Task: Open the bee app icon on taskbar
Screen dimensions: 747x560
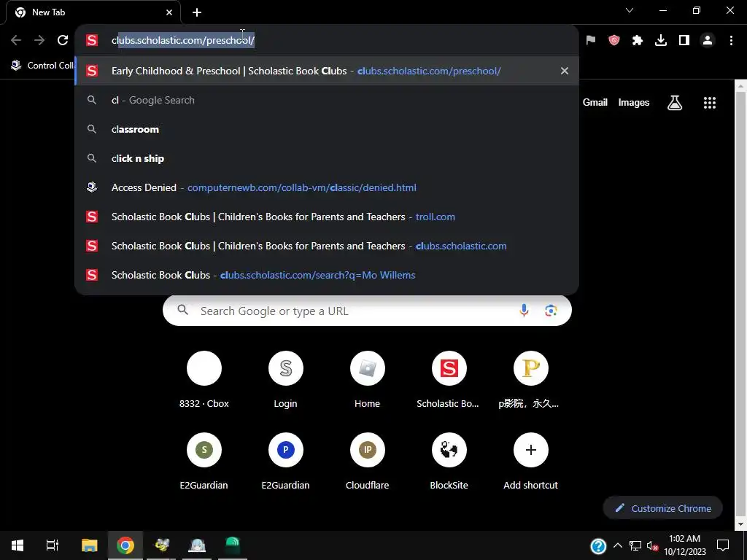Action: click(161, 545)
